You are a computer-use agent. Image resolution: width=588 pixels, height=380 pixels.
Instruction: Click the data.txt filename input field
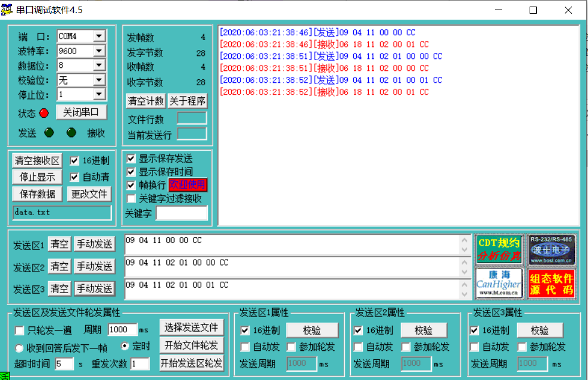[61, 212]
